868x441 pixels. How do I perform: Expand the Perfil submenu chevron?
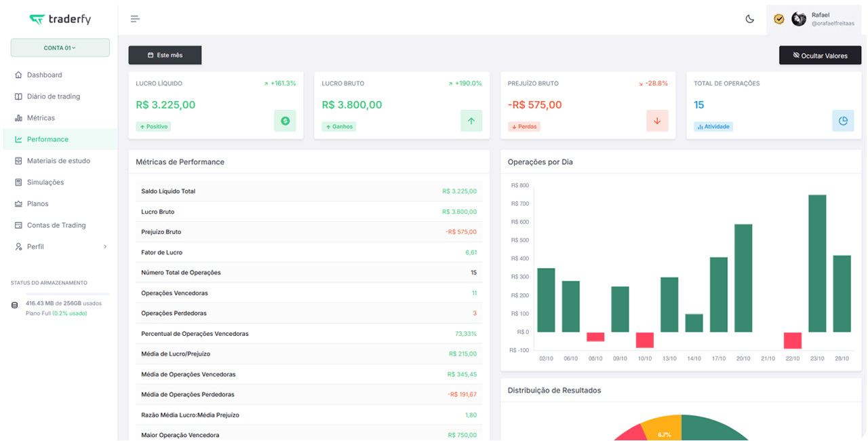point(105,246)
